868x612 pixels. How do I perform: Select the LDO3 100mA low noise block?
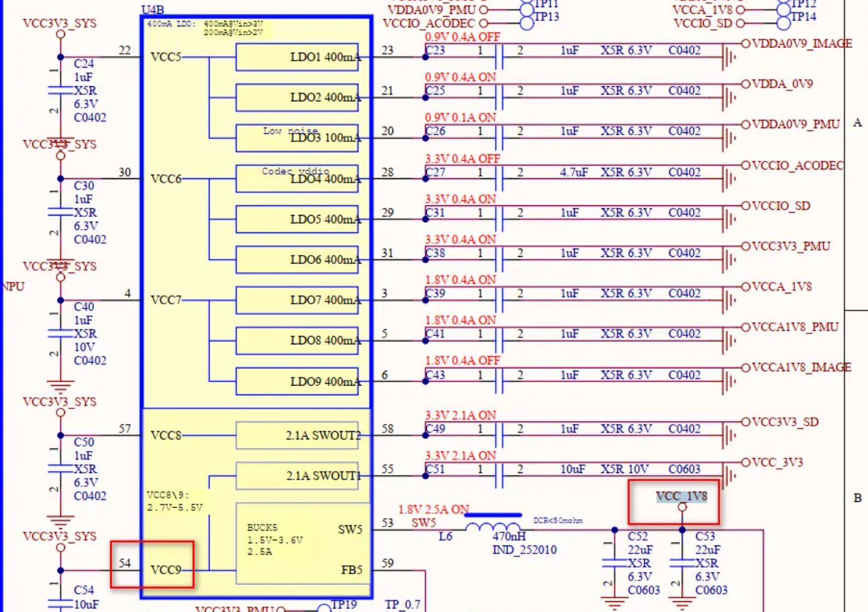click(x=297, y=137)
